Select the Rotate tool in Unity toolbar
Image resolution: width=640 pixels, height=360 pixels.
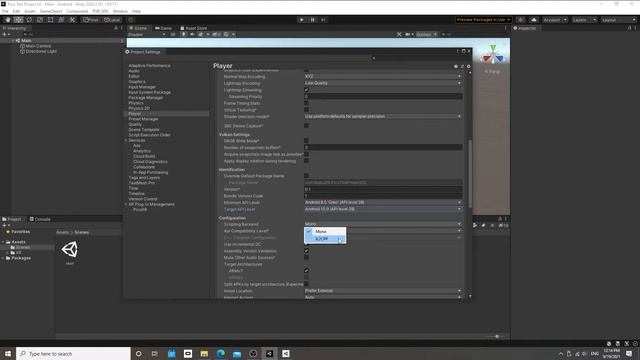click(x=29, y=20)
